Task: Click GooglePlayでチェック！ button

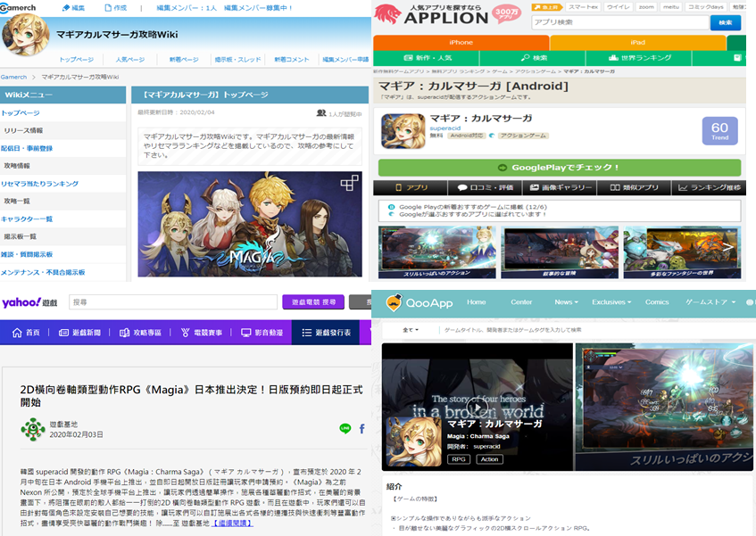Action: (x=560, y=168)
